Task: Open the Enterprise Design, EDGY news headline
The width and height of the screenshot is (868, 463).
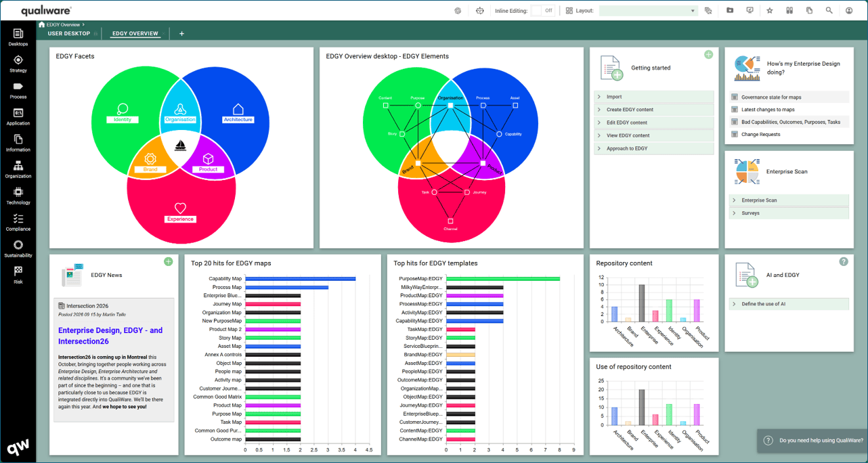Action: pyautogui.click(x=110, y=336)
